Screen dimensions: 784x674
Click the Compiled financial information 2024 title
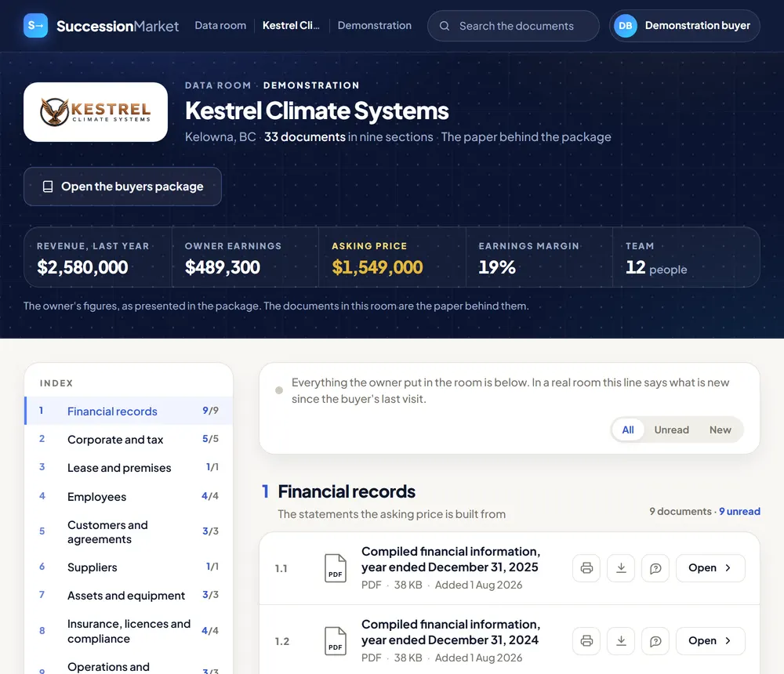click(x=451, y=632)
